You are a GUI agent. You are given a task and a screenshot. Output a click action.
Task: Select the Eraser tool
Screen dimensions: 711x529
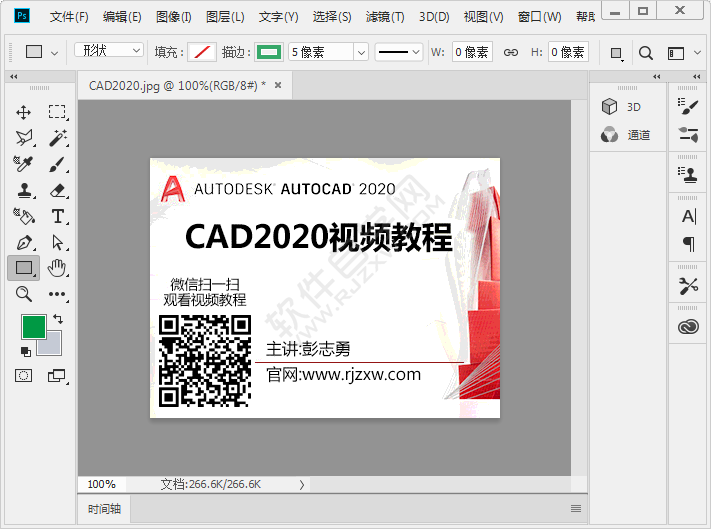point(58,190)
